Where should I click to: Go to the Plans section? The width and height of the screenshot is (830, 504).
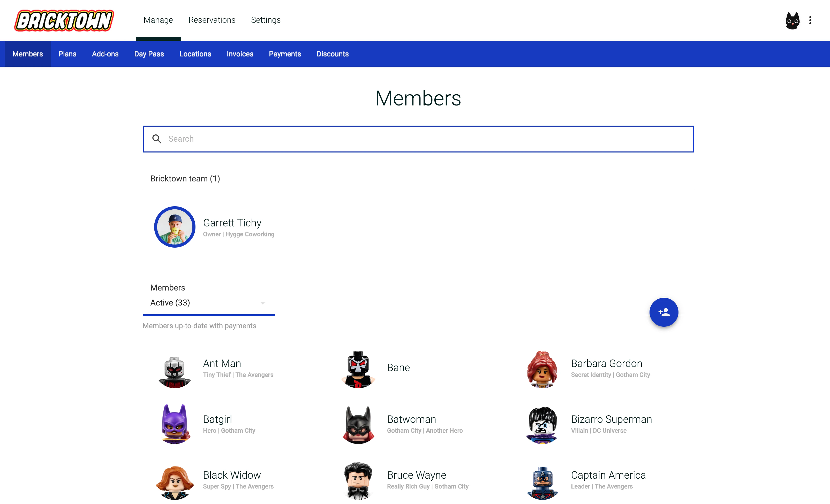click(67, 54)
